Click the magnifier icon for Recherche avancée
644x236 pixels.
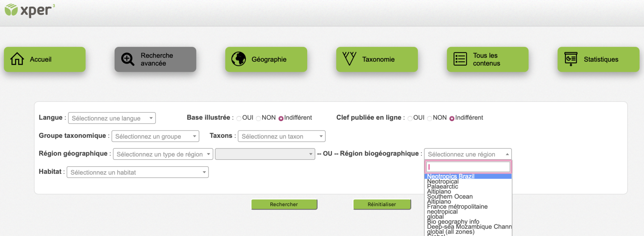click(x=128, y=59)
